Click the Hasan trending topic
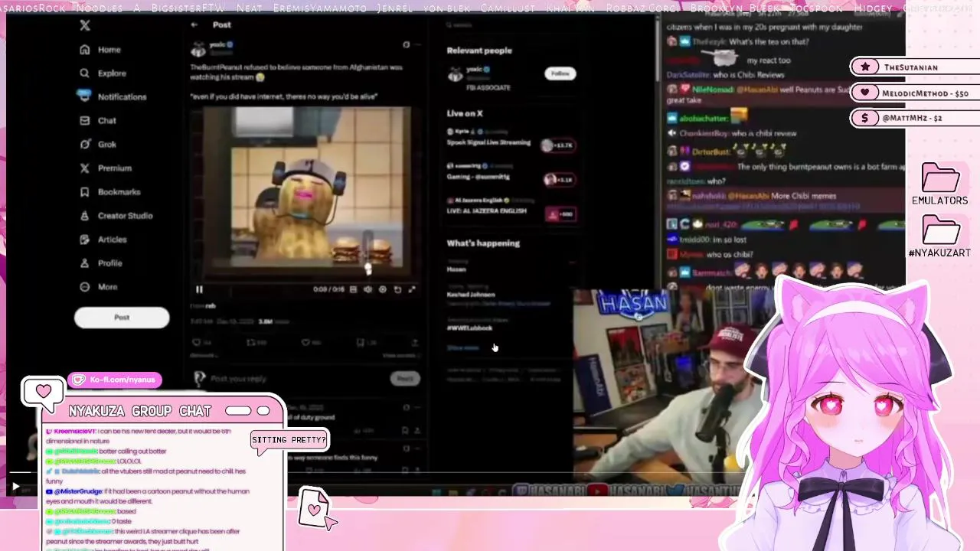The height and width of the screenshot is (551, 980). (456, 269)
